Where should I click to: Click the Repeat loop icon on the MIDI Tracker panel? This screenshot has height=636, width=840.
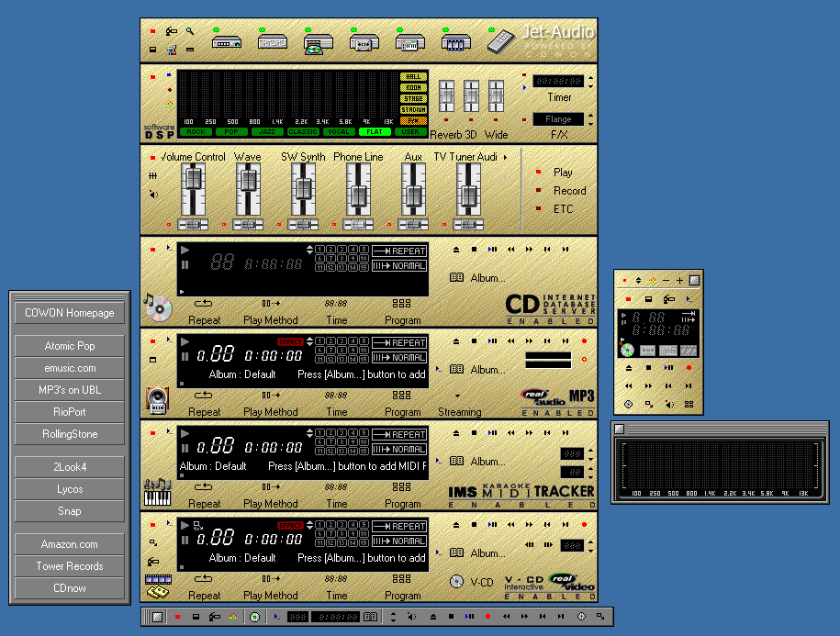pos(204,487)
